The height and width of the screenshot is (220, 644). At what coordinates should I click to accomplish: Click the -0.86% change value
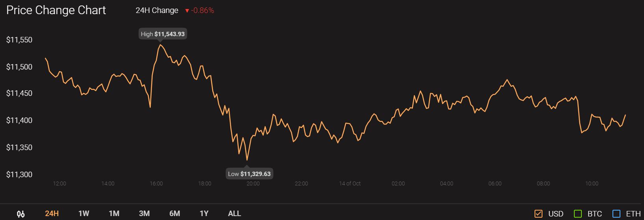tap(202, 11)
